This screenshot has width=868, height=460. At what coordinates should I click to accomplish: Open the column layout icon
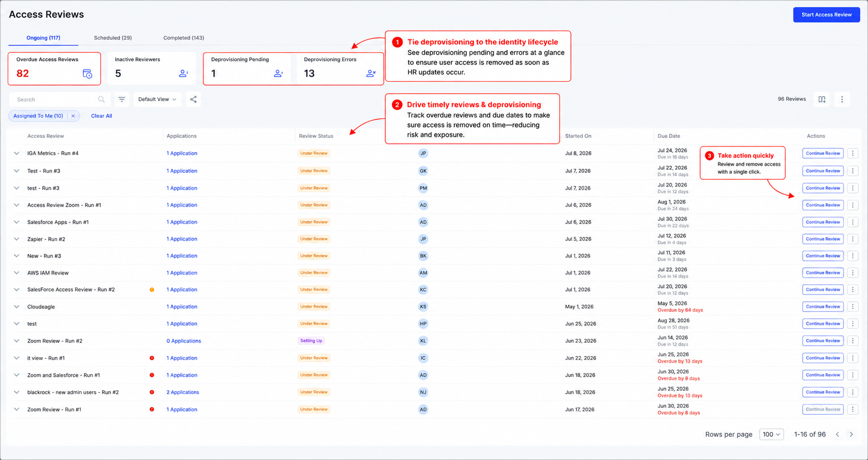[x=822, y=99]
